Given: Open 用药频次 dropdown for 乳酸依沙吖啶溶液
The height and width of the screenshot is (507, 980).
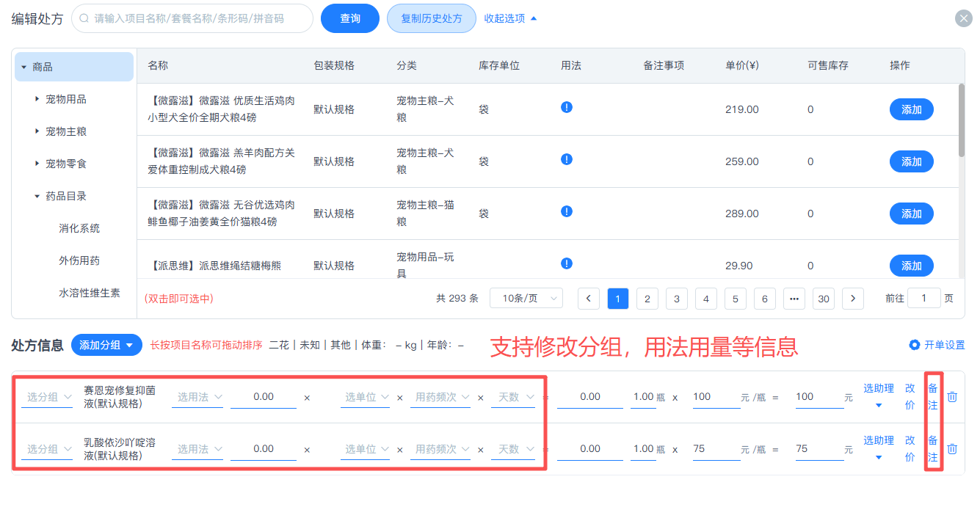Looking at the screenshot, I should (x=440, y=449).
